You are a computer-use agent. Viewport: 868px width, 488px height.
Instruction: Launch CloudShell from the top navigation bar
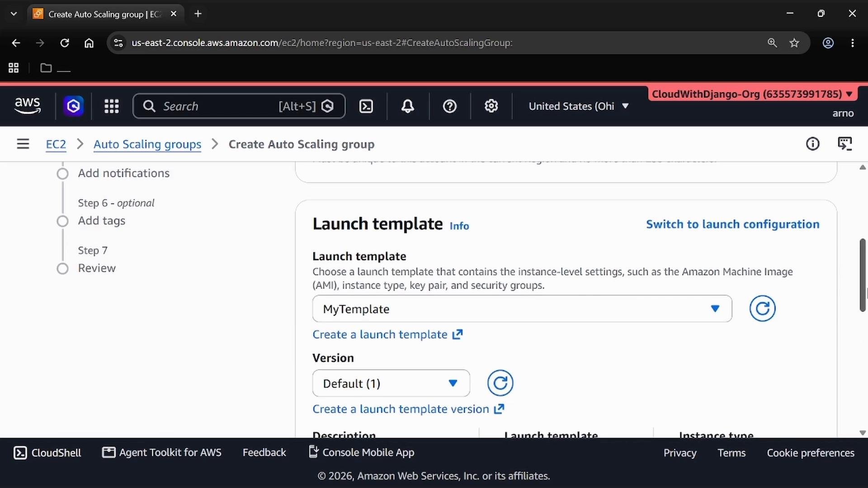366,106
